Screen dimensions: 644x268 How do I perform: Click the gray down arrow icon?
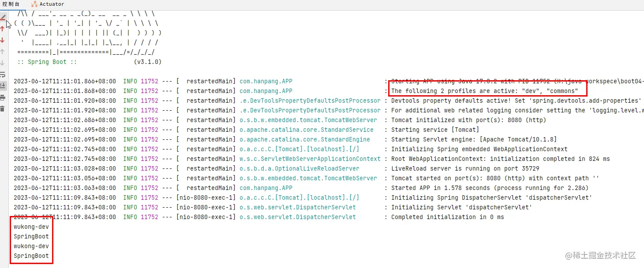tap(3, 63)
